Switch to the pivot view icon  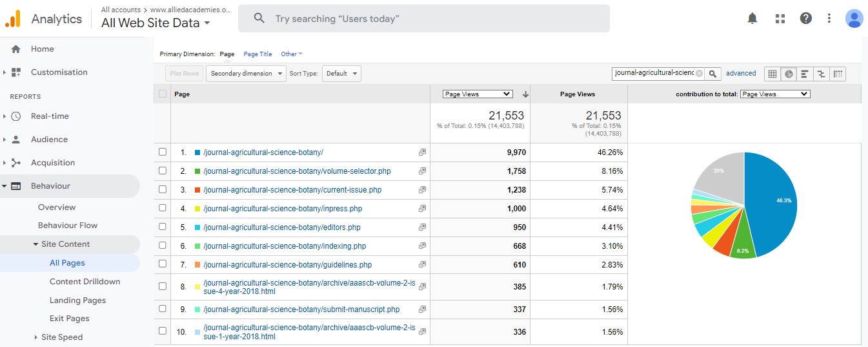point(838,74)
